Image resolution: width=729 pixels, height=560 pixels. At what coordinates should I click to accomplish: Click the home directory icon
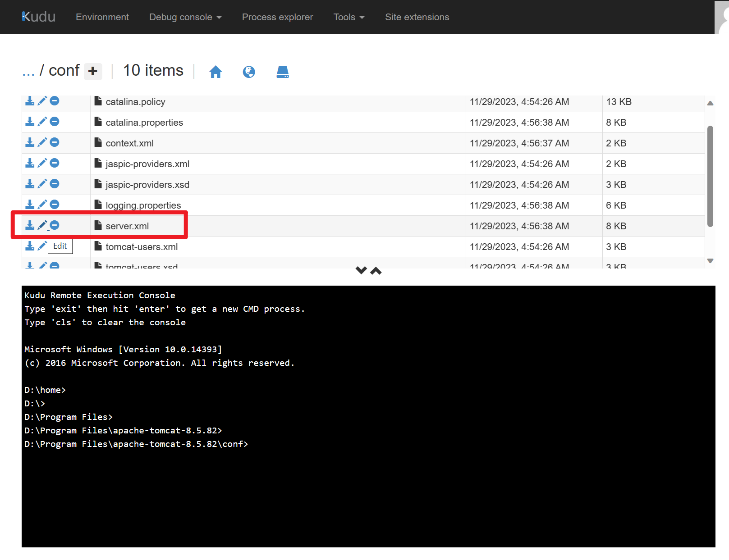point(215,72)
